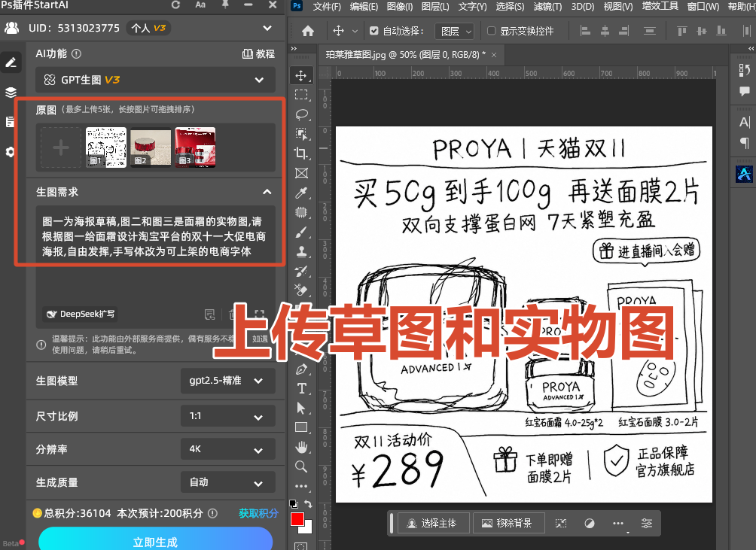Select the Zoom tool
This screenshot has width=756, height=550.
tap(301, 466)
